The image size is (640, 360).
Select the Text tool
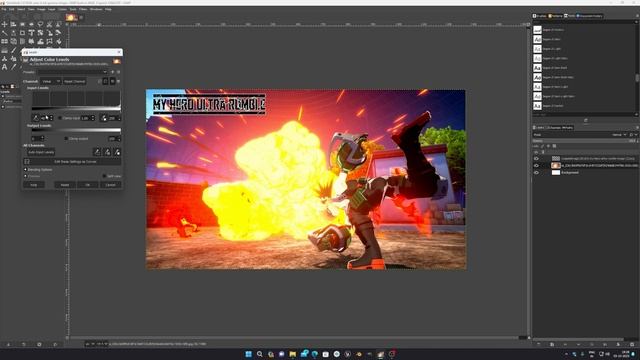(x=4, y=67)
